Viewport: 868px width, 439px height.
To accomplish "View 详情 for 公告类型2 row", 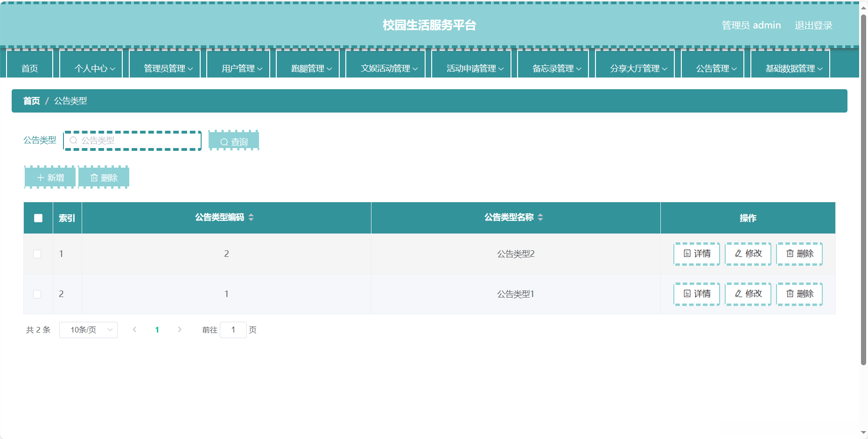I will coord(697,254).
